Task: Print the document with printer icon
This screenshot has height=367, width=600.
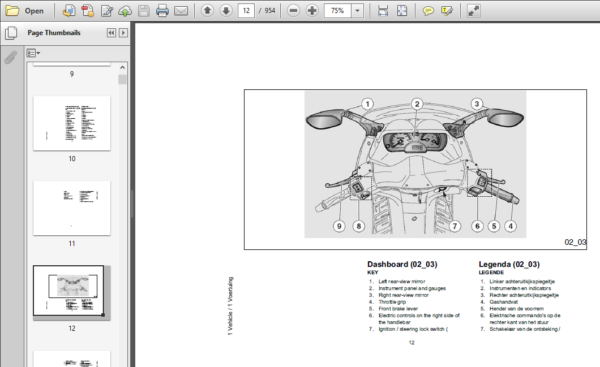Action: click(x=162, y=11)
